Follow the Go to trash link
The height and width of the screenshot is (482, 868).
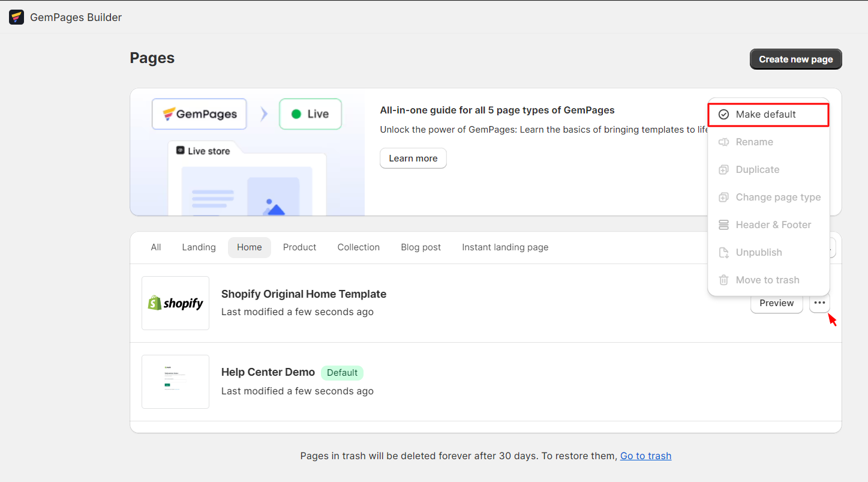[x=645, y=456]
